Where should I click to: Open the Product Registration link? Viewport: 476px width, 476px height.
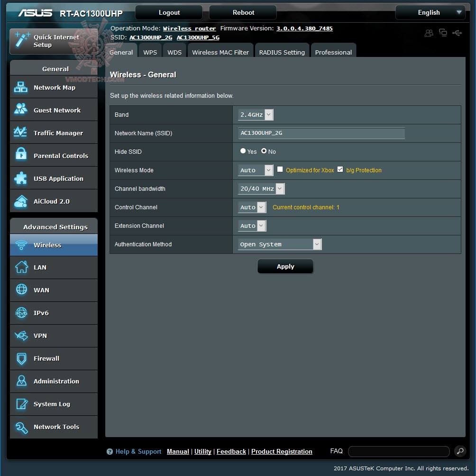282,451
